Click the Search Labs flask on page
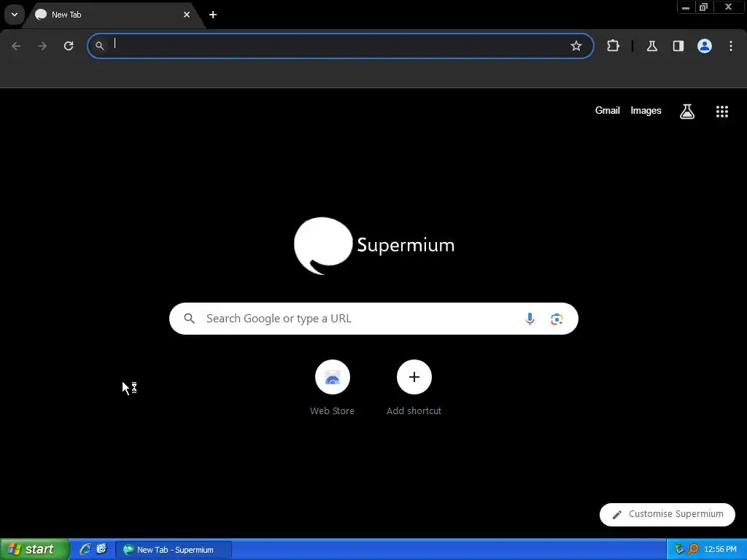 (x=687, y=112)
